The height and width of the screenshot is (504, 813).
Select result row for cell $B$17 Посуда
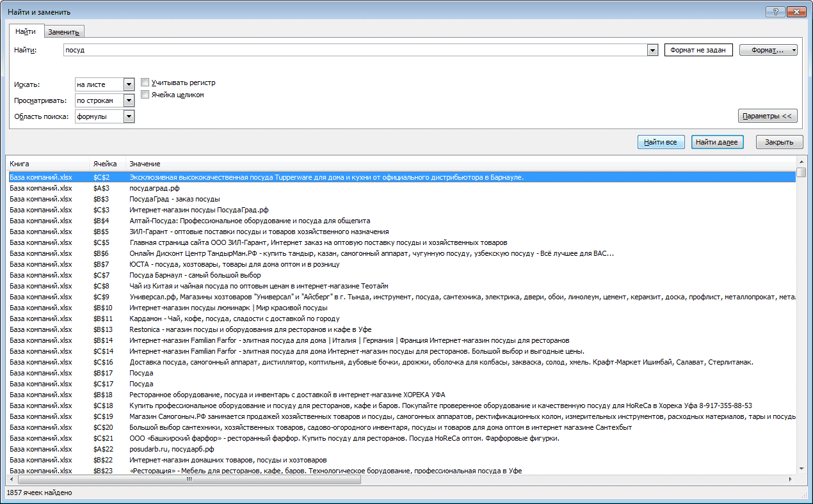click(402, 373)
